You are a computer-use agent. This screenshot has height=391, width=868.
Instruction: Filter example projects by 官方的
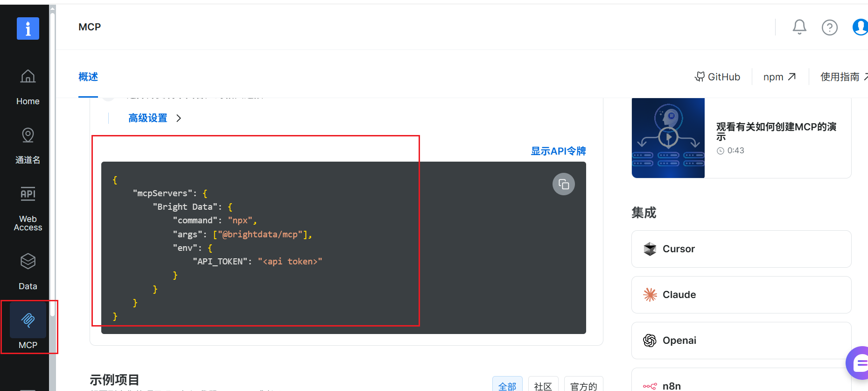click(584, 385)
